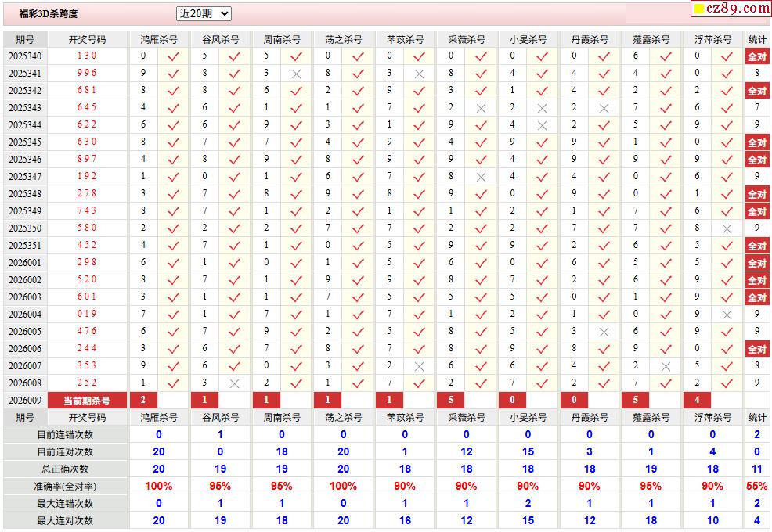Screen dimensions: 772x532
Task: Click the 鸿雁杀号 column header at top
Action: pyautogui.click(x=158, y=39)
